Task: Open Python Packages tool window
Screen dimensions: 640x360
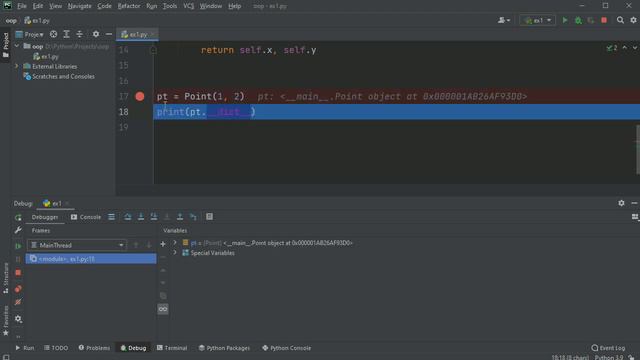Action: 224,348
